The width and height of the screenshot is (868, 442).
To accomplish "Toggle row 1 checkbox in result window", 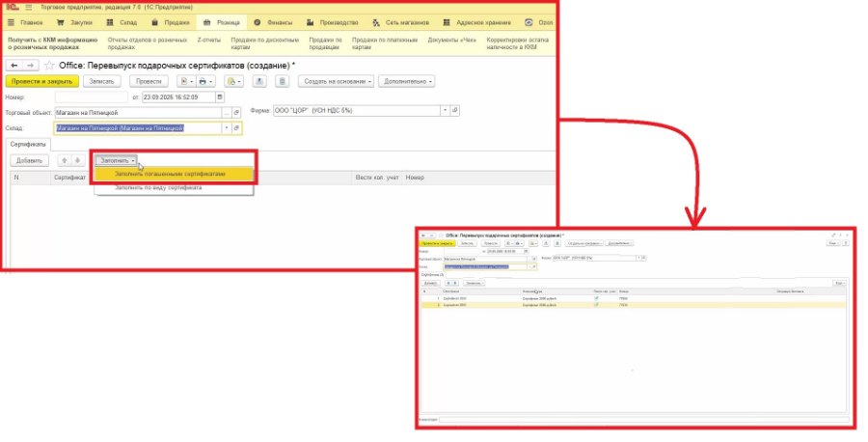I will (596, 298).
